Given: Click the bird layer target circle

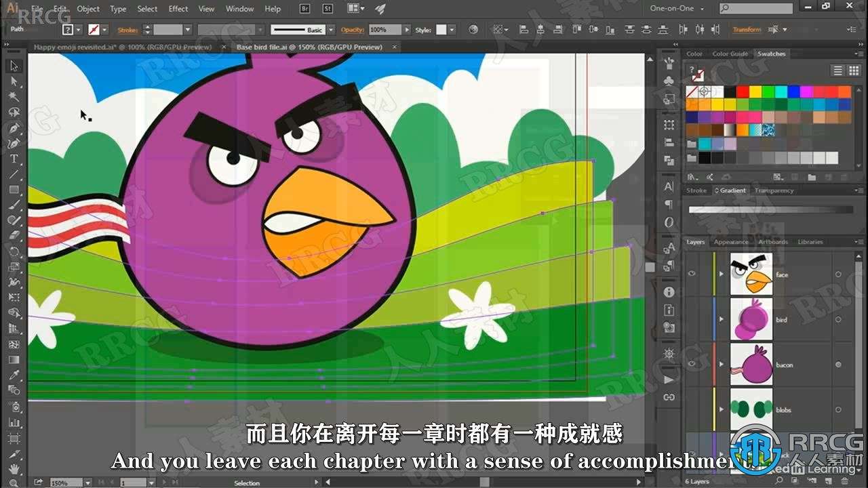Looking at the screenshot, I should coord(838,319).
